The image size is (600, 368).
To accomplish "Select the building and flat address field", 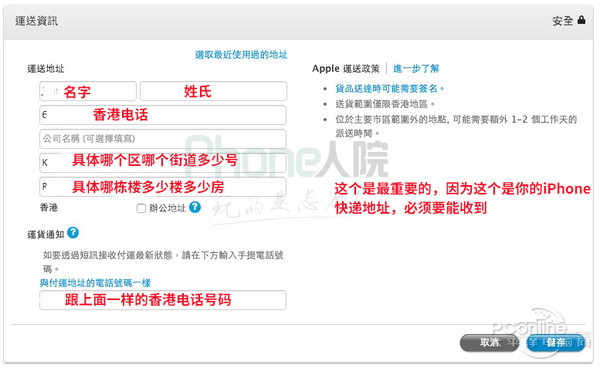I will 163,186.
